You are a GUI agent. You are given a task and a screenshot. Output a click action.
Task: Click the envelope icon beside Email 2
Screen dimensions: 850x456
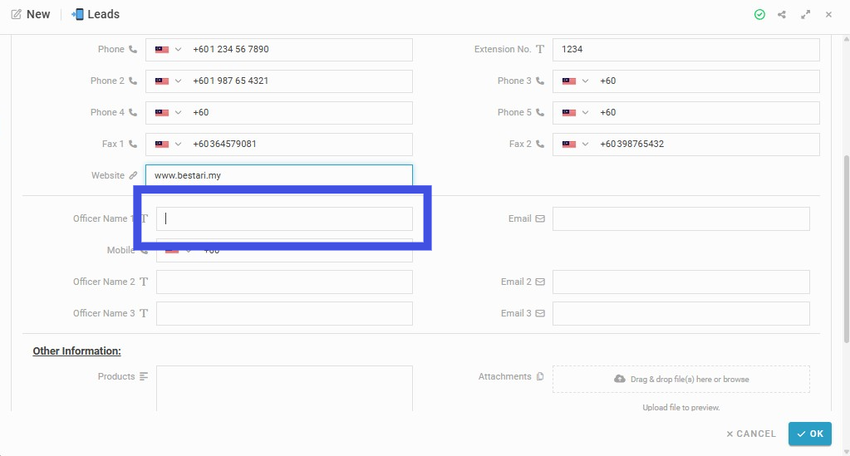point(540,281)
